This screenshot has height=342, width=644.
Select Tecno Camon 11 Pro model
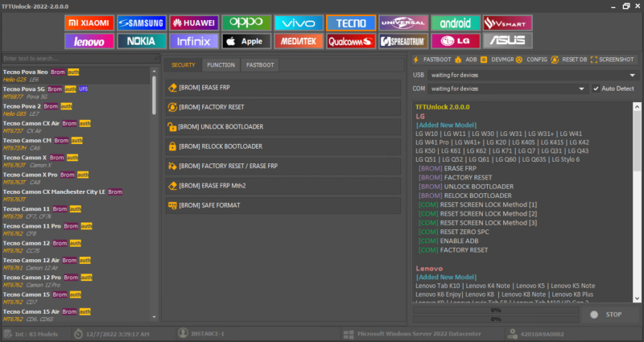click(76, 229)
